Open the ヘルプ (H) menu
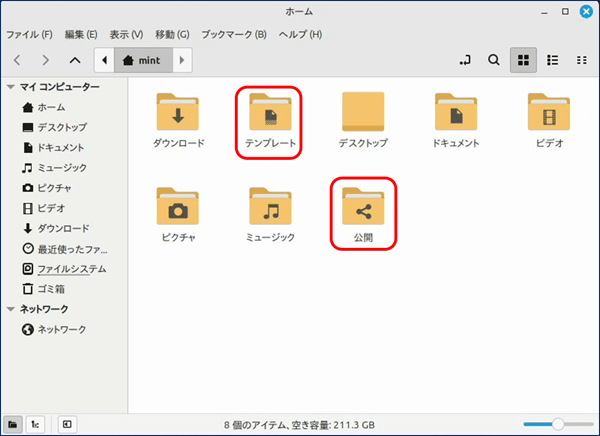The width and height of the screenshot is (600, 436). coord(300,34)
